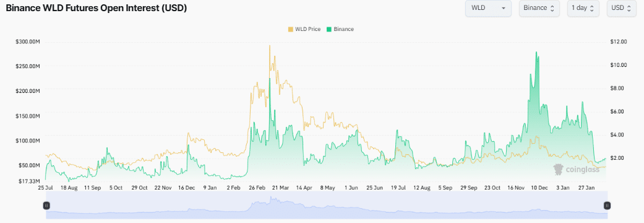Open the WLD coin dropdown

point(488,8)
